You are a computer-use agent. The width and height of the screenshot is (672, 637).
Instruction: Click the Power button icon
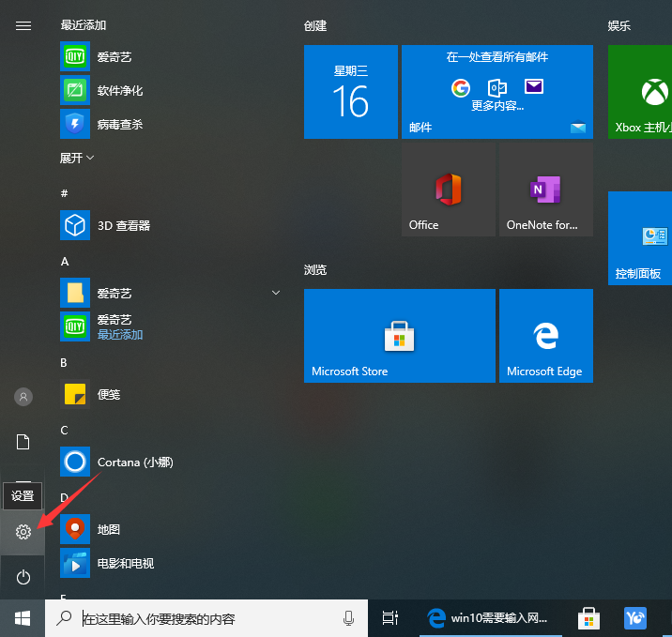pos(23,577)
